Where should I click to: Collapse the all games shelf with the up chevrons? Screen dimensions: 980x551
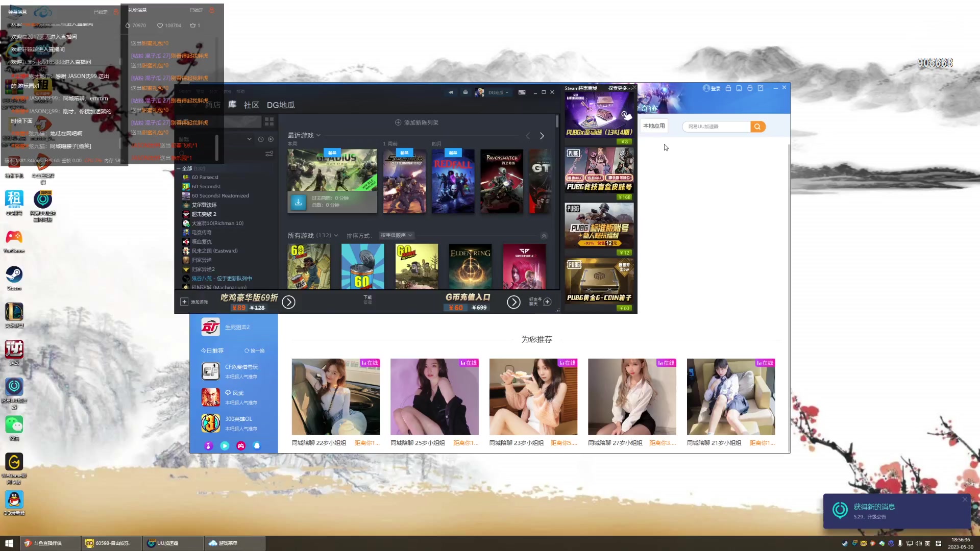544,236
